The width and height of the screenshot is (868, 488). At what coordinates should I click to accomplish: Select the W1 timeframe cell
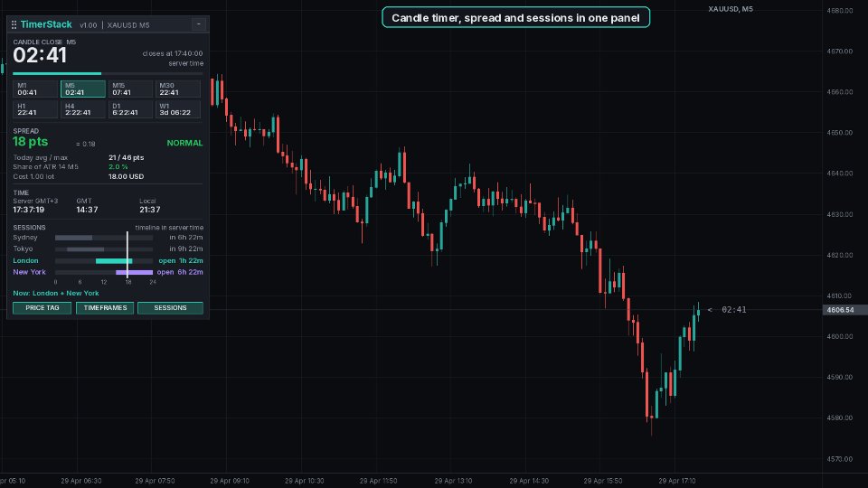tap(178, 109)
